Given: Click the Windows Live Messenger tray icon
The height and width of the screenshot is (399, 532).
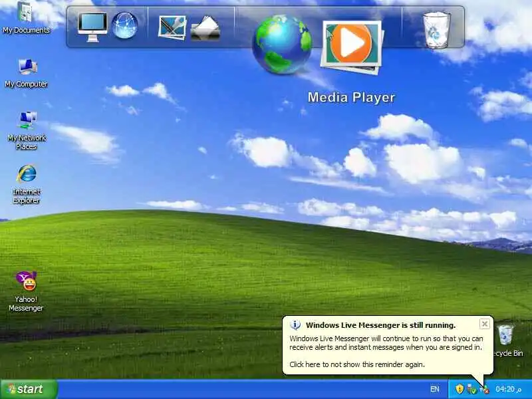Looking at the screenshot, I should pyautogui.click(x=484, y=389).
